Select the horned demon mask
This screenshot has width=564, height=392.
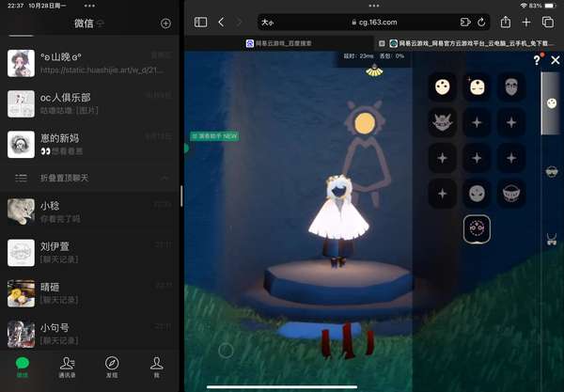(442, 122)
